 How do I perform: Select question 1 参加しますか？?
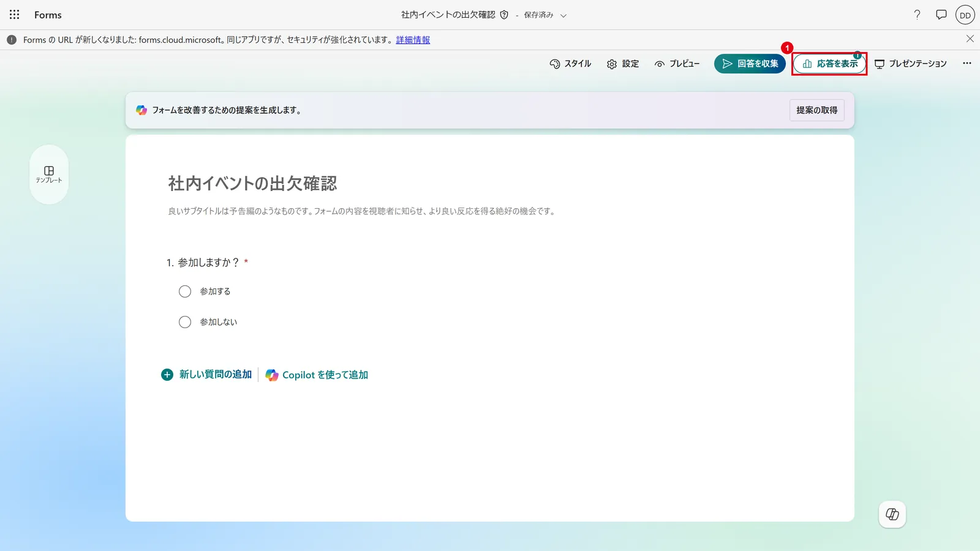pyautogui.click(x=208, y=263)
